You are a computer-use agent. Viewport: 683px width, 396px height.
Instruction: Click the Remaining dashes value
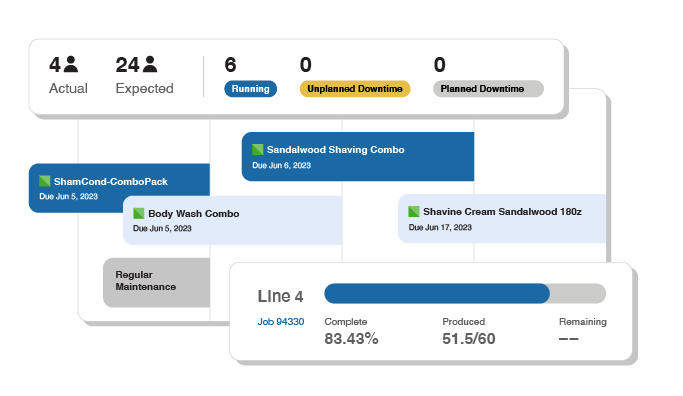pos(568,338)
